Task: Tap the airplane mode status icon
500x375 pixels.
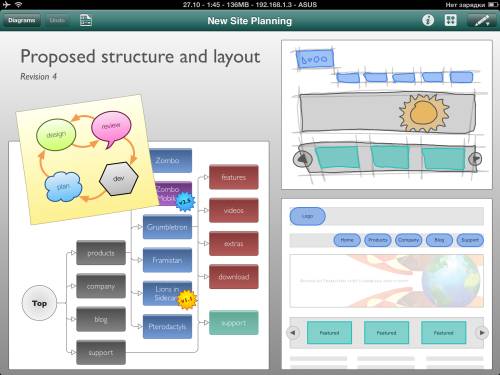Action: click(x=6, y=4)
